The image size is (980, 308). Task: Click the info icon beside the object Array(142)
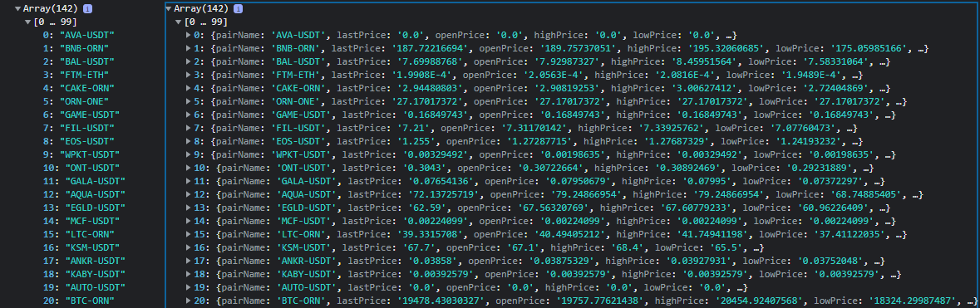pyautogui.click(x=239, y=9)
